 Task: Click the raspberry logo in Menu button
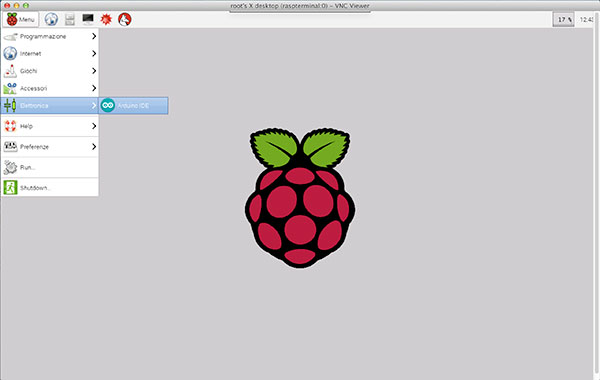click(12, 19)
